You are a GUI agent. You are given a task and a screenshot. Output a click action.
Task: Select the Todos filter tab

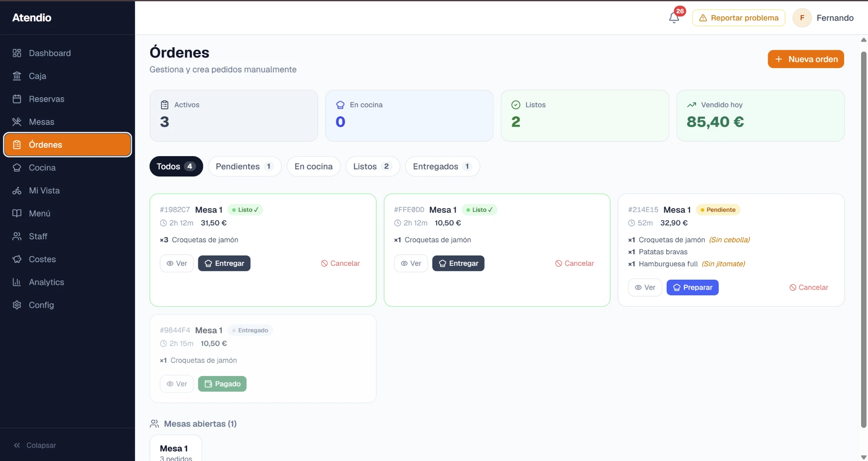(176, 167)
